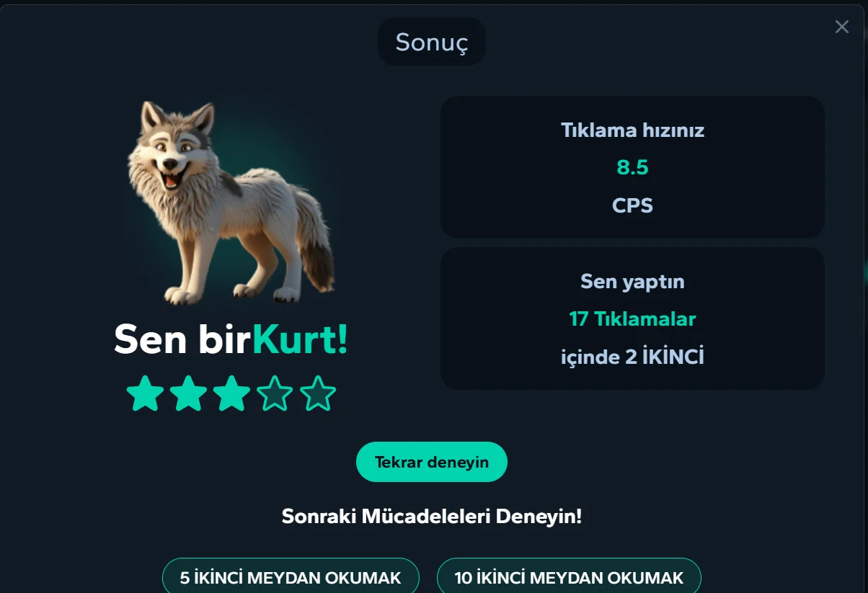This screenshot has width=868, height=593.
Task: Click the third filled star
Action: pos(231,393)
